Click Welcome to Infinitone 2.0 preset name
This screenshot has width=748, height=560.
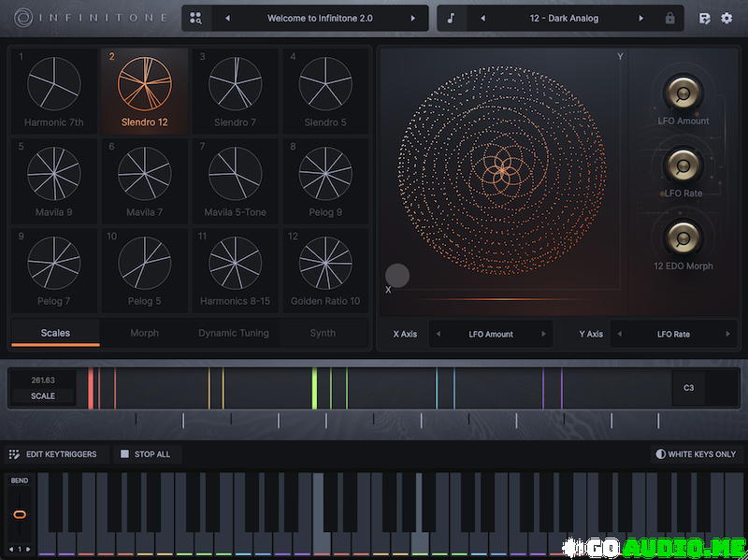pos(320,18)
